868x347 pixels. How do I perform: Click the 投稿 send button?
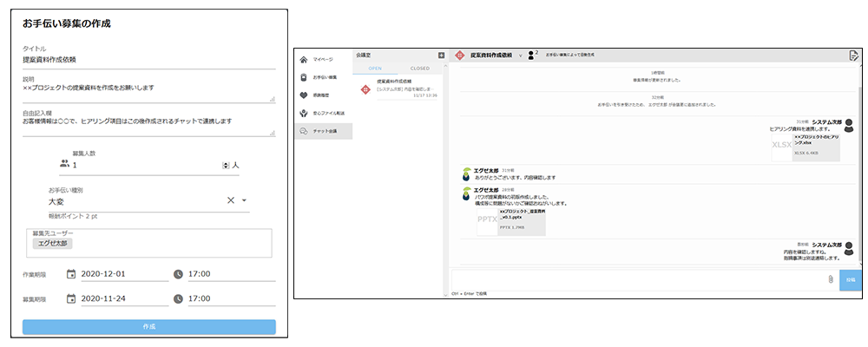851,279
